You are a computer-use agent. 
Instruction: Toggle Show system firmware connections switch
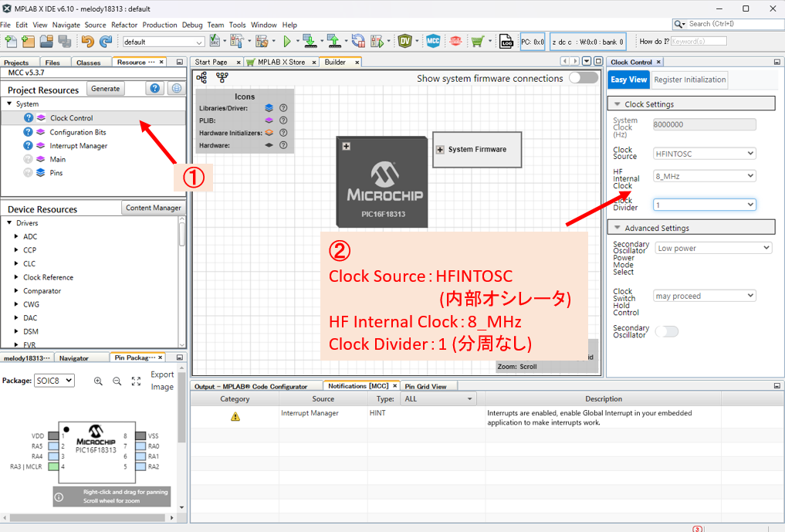pos(583,78)
